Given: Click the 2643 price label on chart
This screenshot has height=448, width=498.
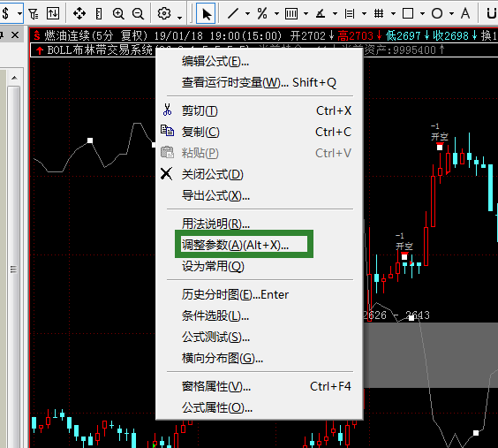Looking at the screenshot, I should [418, 315].
